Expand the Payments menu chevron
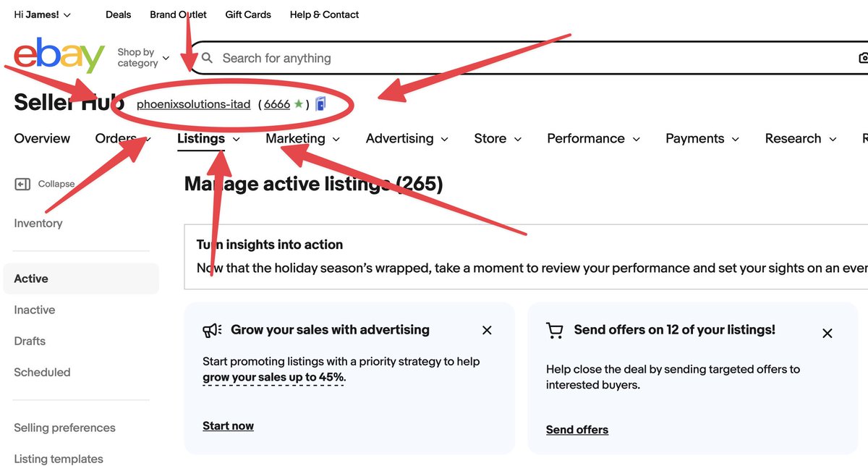868x466 pixels. pos(735,139)
